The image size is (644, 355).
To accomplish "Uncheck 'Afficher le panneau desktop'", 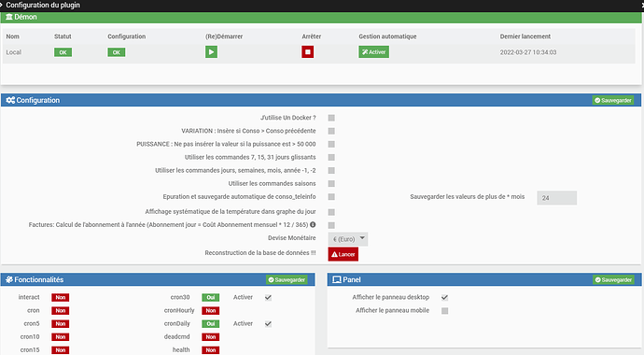I will point(444,297).
